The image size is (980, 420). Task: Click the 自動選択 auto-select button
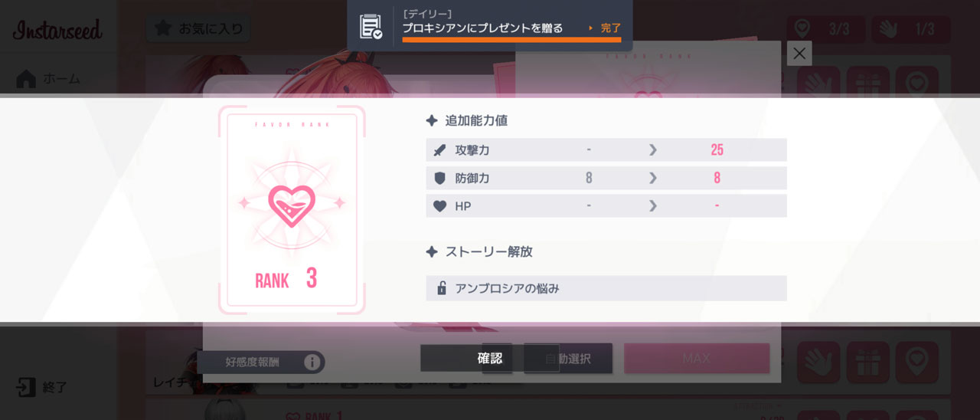(568, 358)
